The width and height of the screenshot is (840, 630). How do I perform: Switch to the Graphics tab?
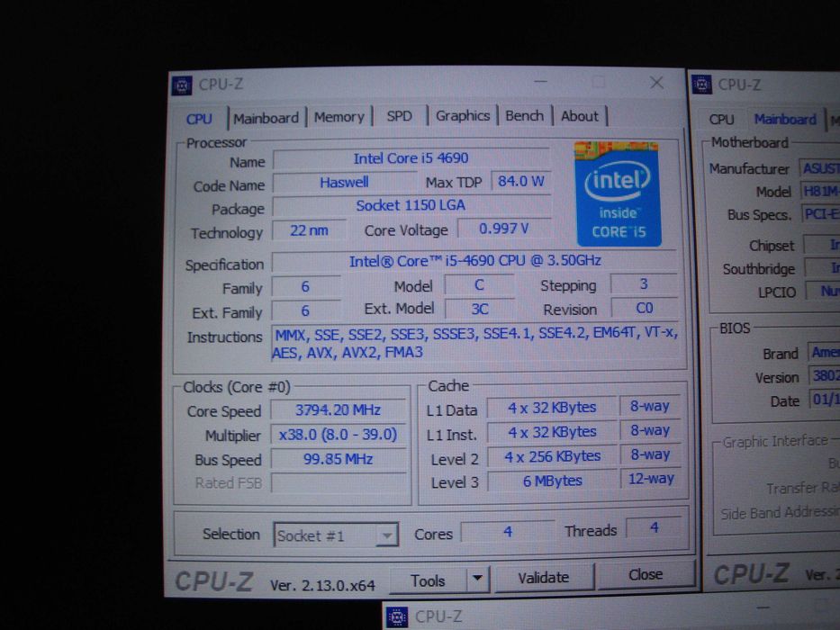click(463, 116)
